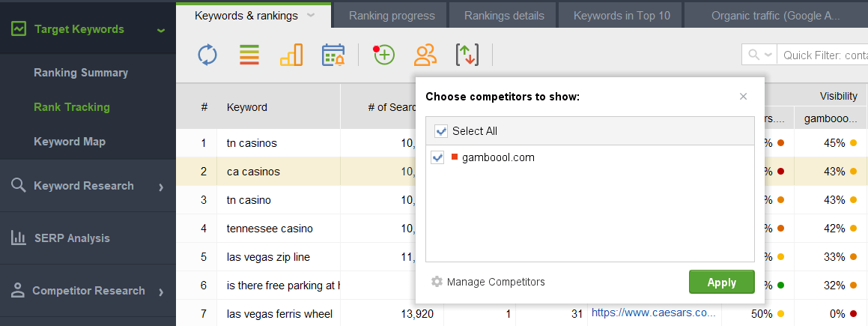Open the orange bar chart icon
This screenshot has height=326, width=868.
[291, 55]
